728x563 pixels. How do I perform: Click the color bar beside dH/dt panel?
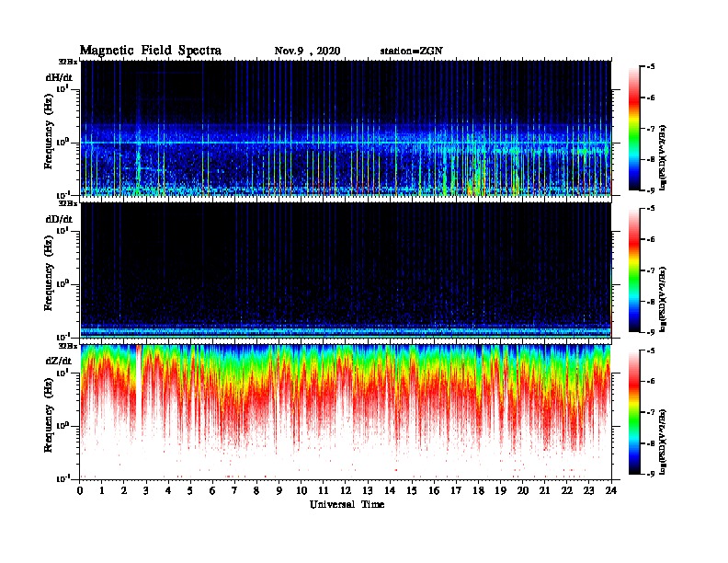pos(634,128)
